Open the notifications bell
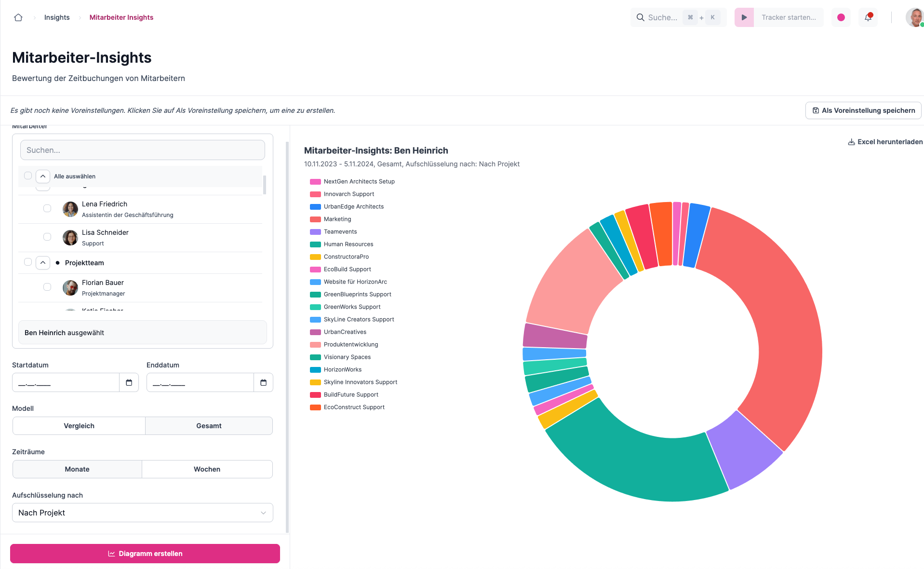 868,17
